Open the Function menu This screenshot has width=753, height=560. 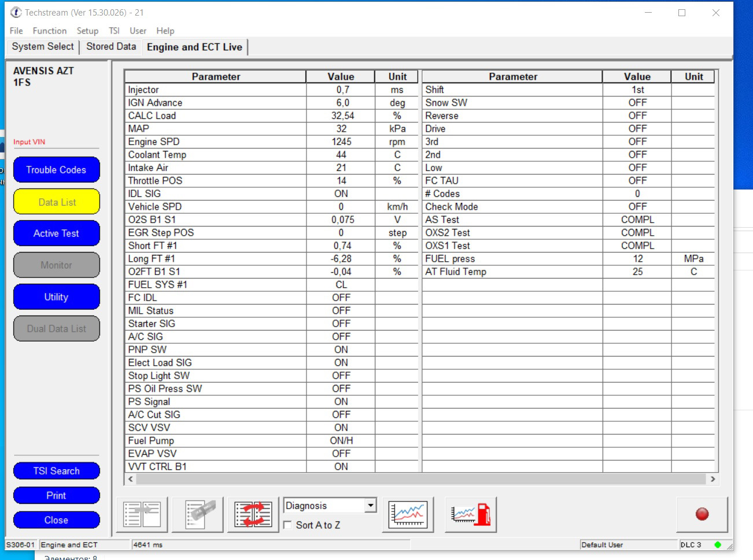(50, 31)
